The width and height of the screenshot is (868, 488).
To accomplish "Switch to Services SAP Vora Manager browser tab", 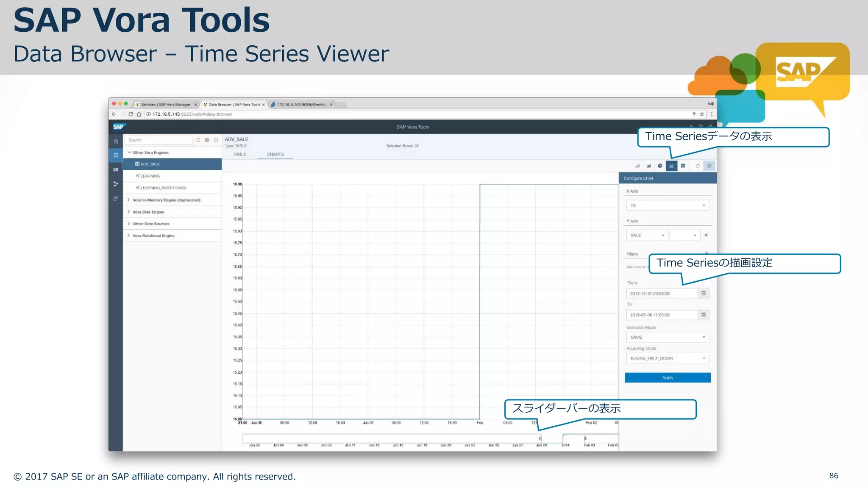I will [x=166, y=105].
